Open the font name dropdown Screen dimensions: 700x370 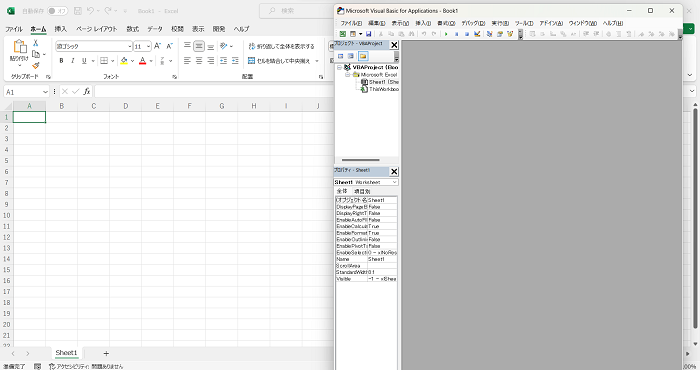(129, 46)
